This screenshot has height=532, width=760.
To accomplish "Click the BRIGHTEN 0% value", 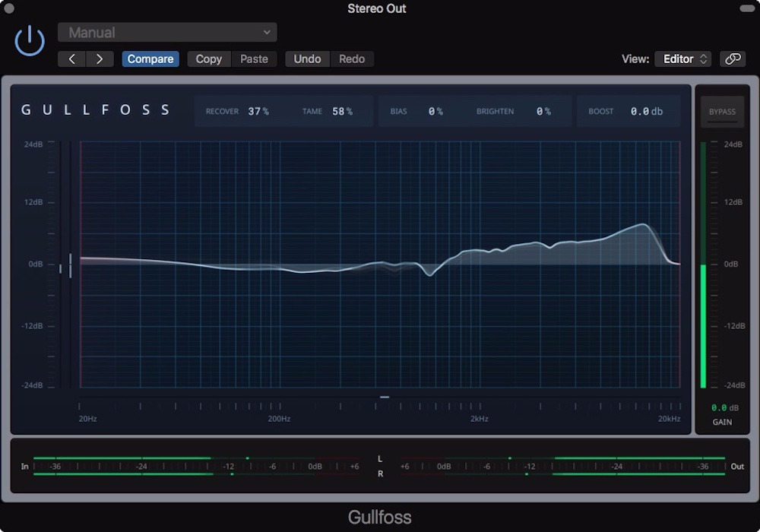I will tap(543, 112).
